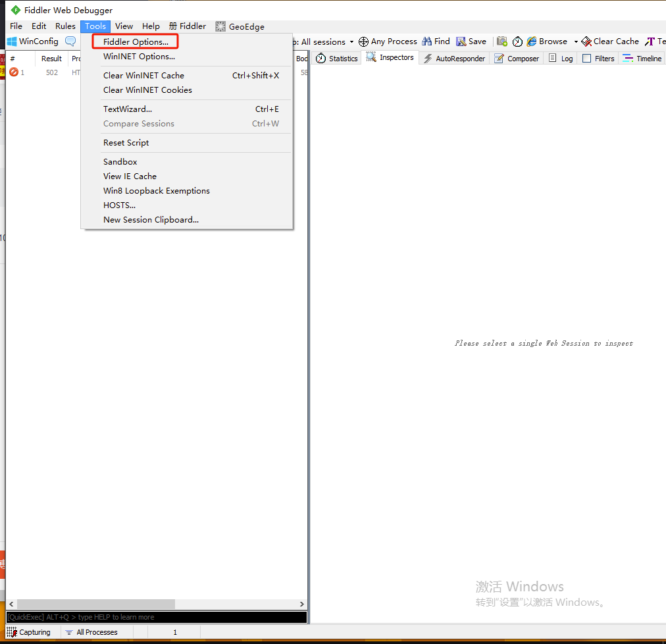This screenshot has width=666, height=644.
Task: Open the View menu
Action: point(124,26)
